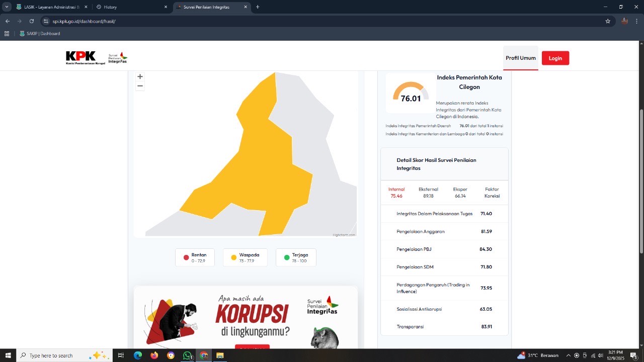Zoom out the map with minus button

click(x=140, y=86)
